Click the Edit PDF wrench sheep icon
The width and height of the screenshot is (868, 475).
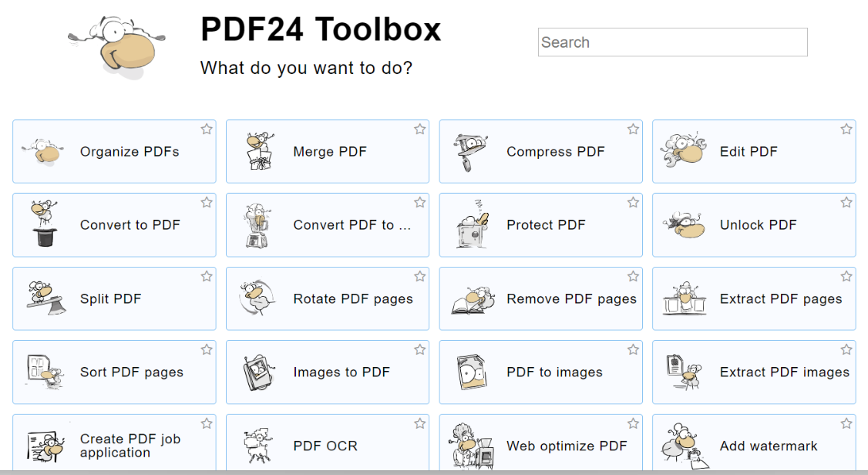click(683, 150)
